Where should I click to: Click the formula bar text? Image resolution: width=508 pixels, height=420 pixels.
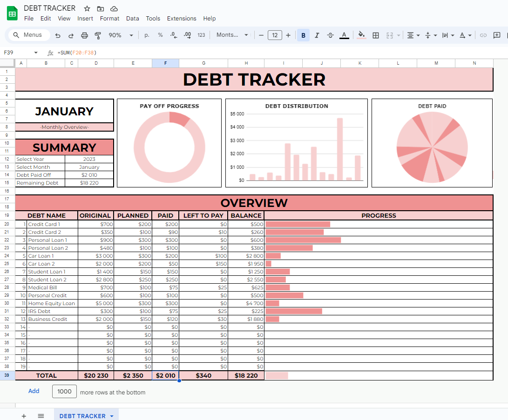tap(77, 53)
